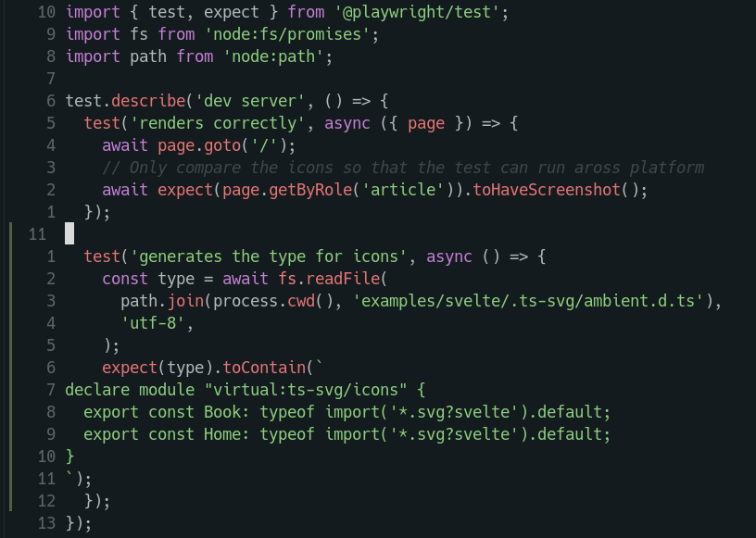Click the 'utf-8' encoding string
The image size is (756, 538).
(x=153, y=322)
